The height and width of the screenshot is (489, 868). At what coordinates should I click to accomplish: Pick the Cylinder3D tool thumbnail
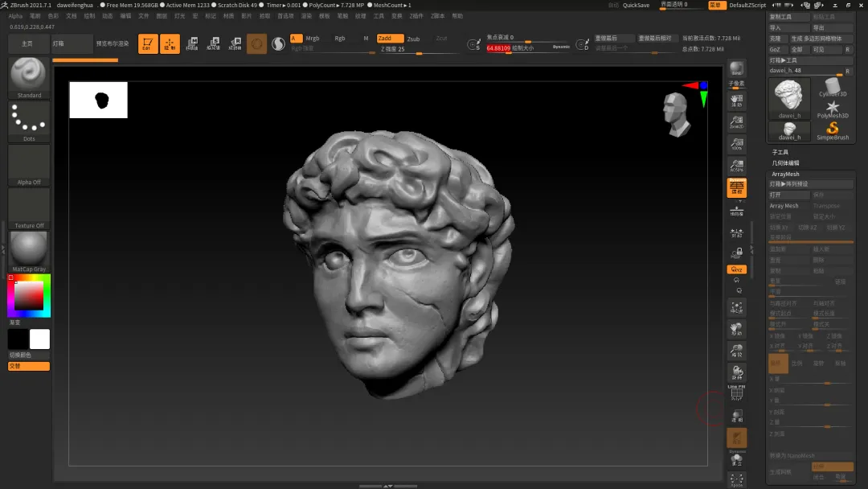click(x=833, y=87)
